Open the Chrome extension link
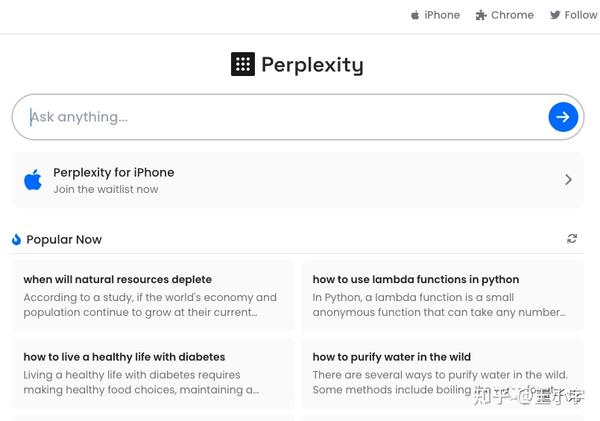This screenshot has height=421, width=600. click(x=505, y=15)
